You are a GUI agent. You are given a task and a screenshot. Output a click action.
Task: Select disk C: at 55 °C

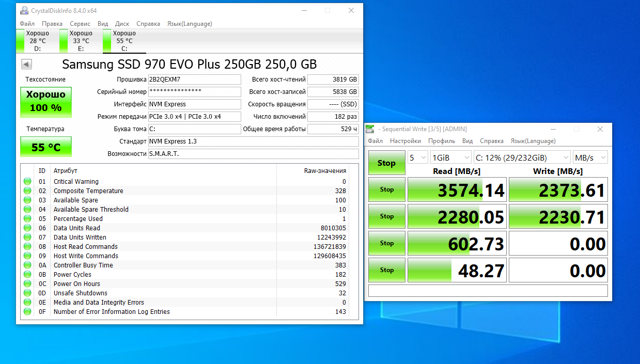pyautogui.click(x=124, y=41)
